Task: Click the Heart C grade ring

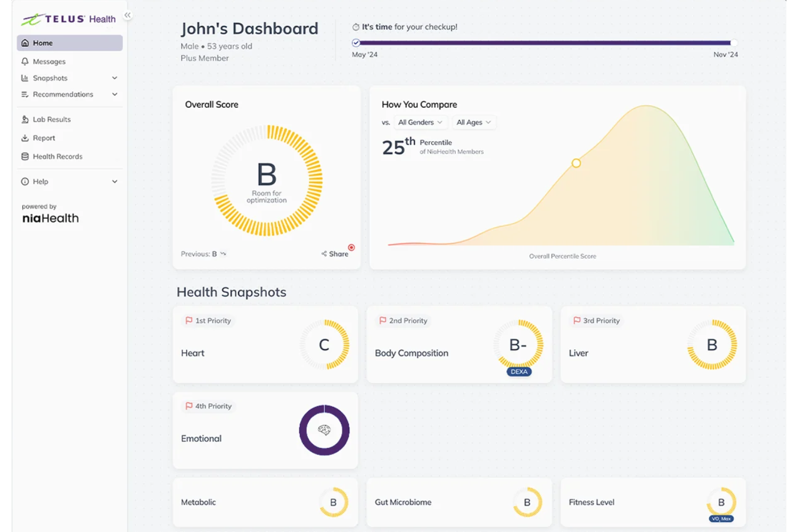Action: [x=324, y=344]
